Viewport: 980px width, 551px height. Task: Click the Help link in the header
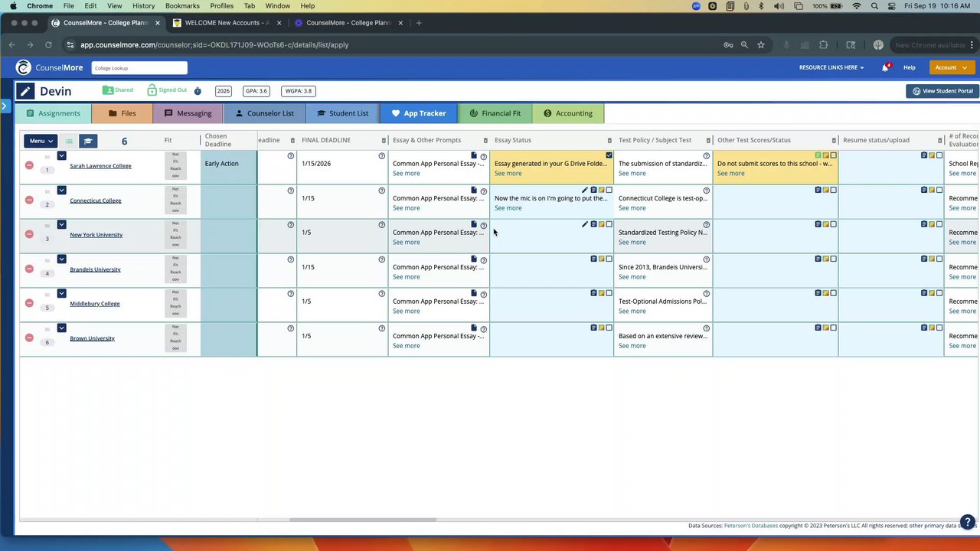[x=909, y=67]
